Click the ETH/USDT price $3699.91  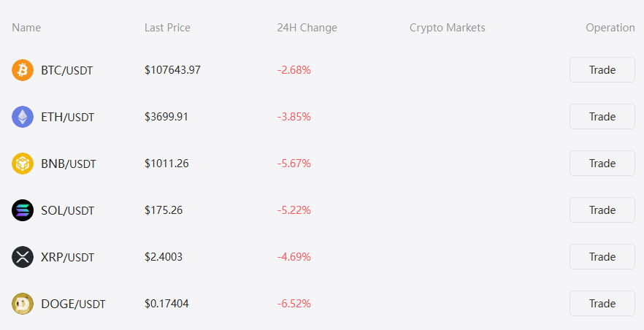(x=166, y=117)
